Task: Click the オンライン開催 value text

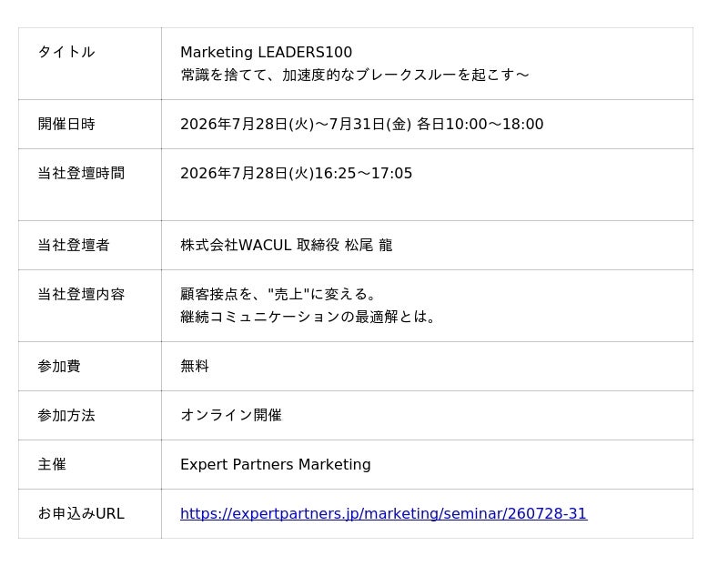Action: (231, 415)
